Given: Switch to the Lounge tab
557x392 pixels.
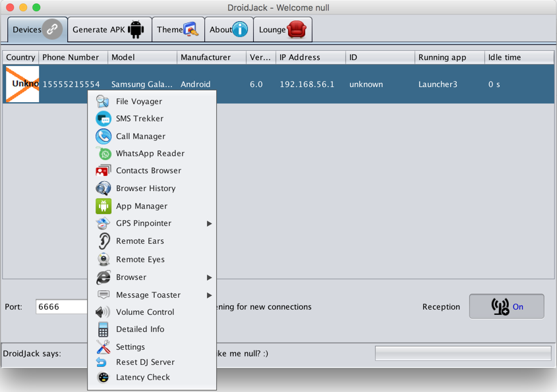Looking at the screenshot, I should tap(283, 30).
